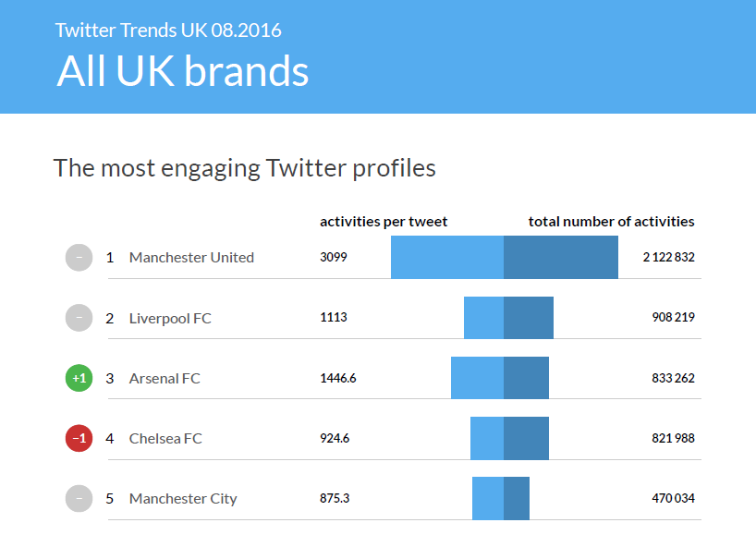Click the "total number of activities" column header
The height and width of the screenshot is (535, 756).
click(x=611, y=222)
